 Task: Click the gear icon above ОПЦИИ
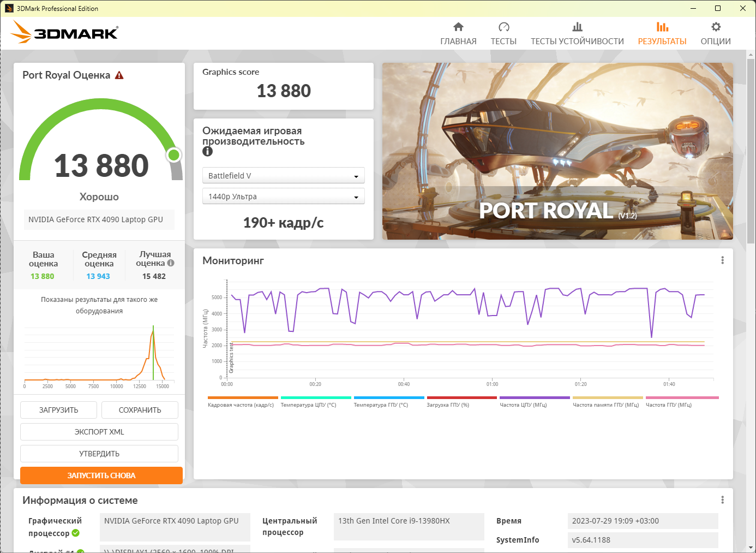716,27
